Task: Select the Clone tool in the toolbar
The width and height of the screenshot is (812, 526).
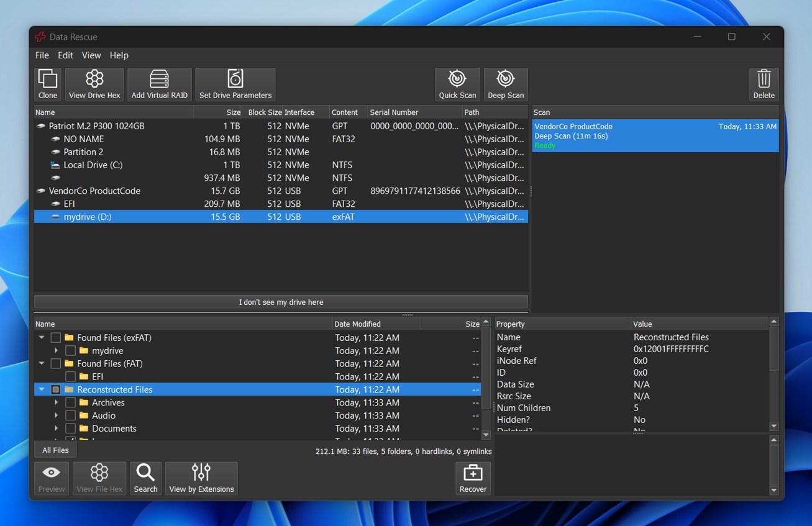Action: [x=47, y=84]
